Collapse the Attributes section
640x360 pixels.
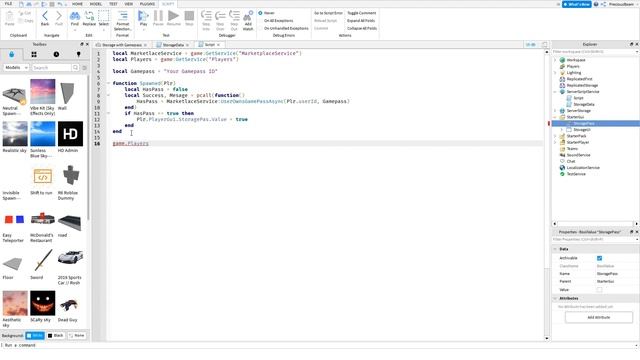(555, 298)
